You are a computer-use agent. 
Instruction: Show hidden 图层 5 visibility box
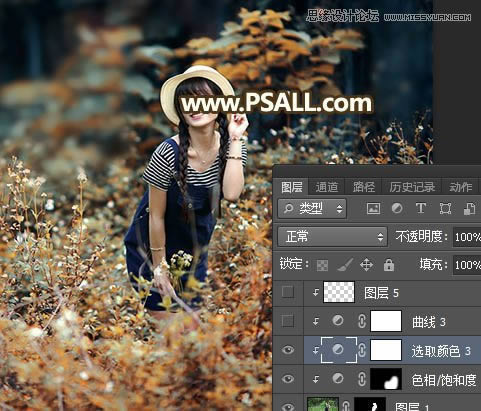(288, 292)
